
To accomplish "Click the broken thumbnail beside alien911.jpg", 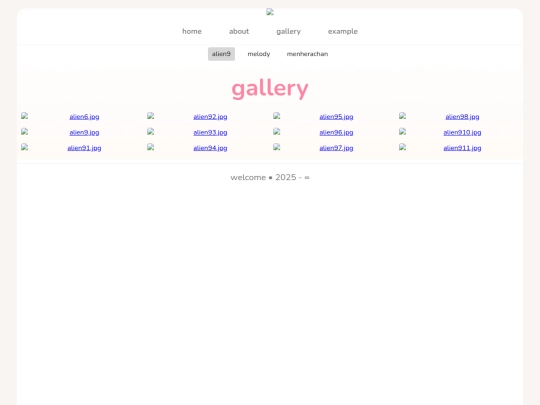I will pyautogui.click(x=403, y=147).
